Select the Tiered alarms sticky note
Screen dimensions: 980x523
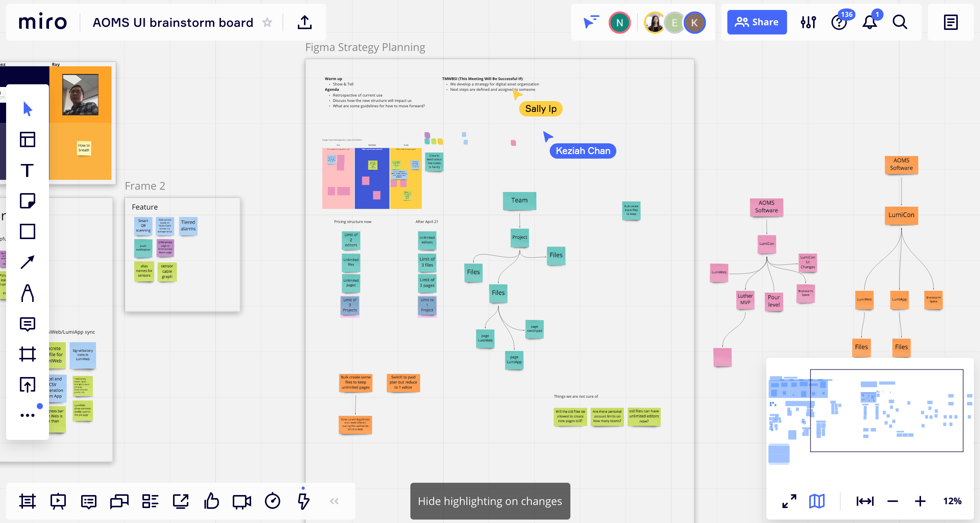[x=188, y=226]
